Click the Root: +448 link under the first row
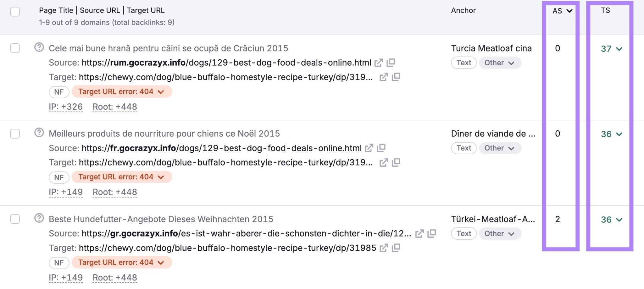Image resolution: width=644 pixels, height=289 pixels. (x=114, y=106)
